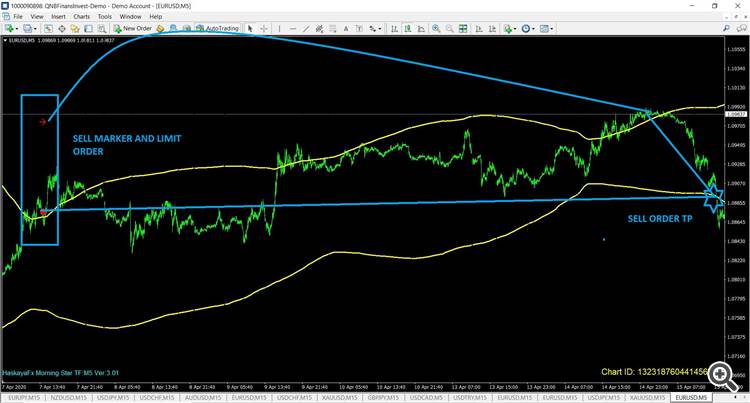Open the Profiles toolbar icon
Viewport: 750px width, 403px height.
28,29
